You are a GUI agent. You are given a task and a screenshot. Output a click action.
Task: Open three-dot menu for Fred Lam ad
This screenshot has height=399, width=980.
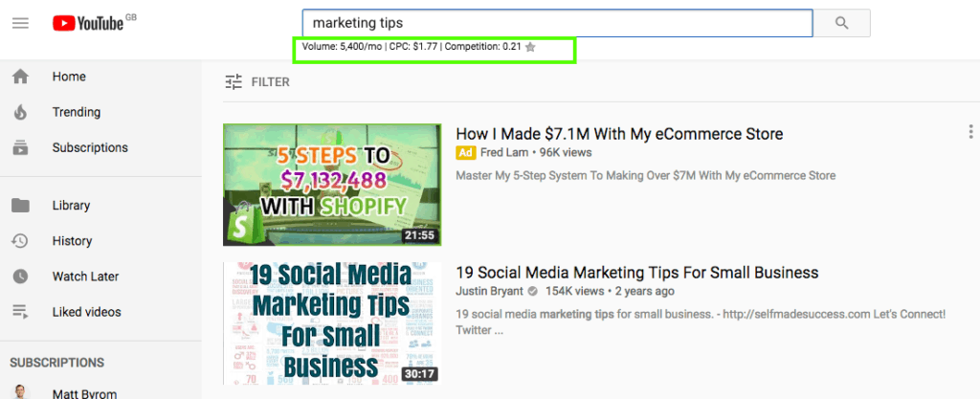(970, 132)
